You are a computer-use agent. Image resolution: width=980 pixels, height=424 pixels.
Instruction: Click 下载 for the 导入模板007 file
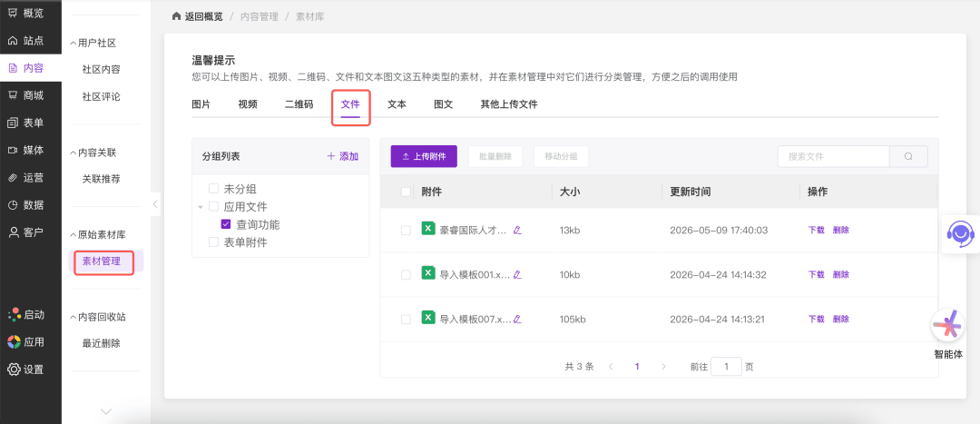[x=817, y=319]
